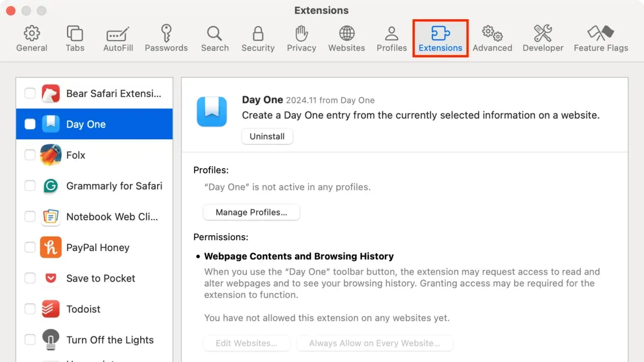Click the Notebook Web Clipper icon
This screenshot has height=362, width=644.
coord(51,217)
